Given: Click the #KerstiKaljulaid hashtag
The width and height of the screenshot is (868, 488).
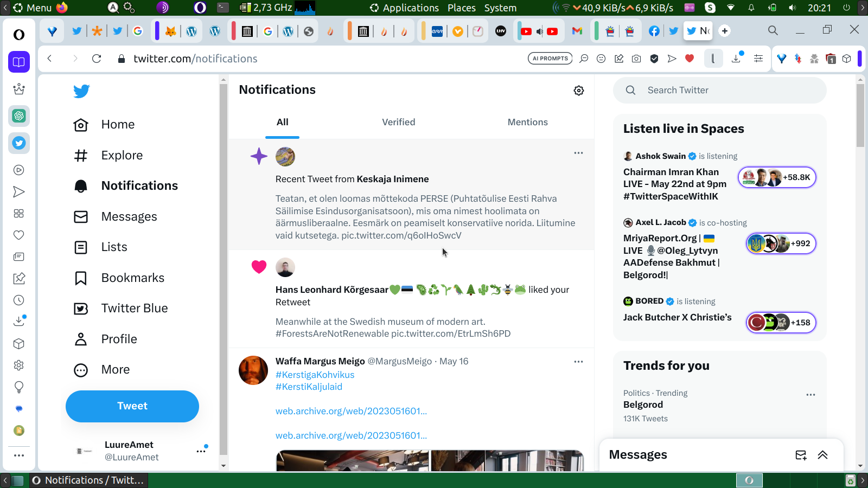Looking at the screenshot, I should pos(309,387).
